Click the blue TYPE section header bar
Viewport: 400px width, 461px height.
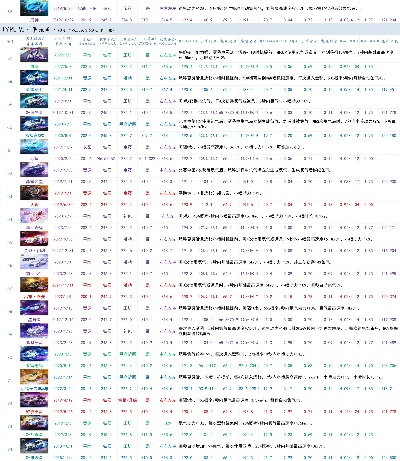200,30
